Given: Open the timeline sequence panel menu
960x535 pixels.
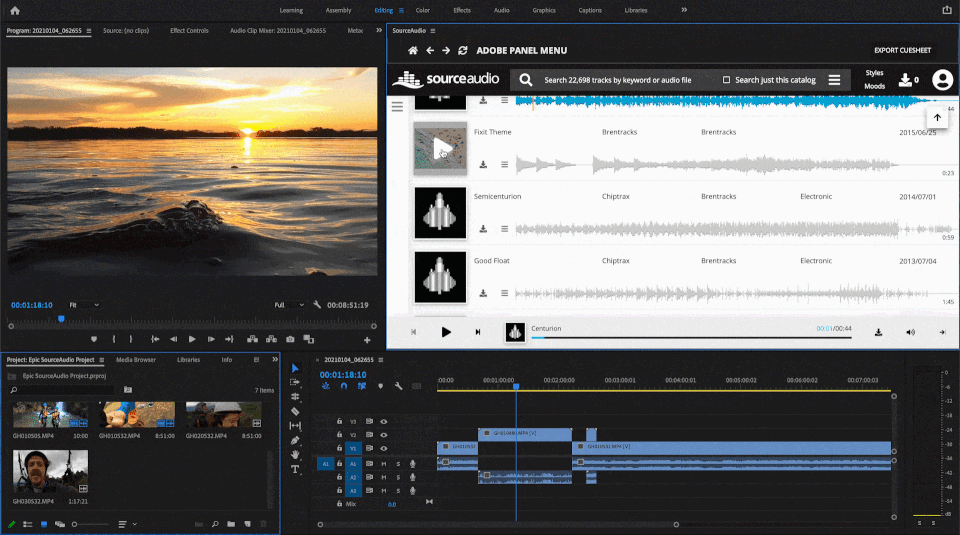Looking at the screenshot, I should (381, 360).
